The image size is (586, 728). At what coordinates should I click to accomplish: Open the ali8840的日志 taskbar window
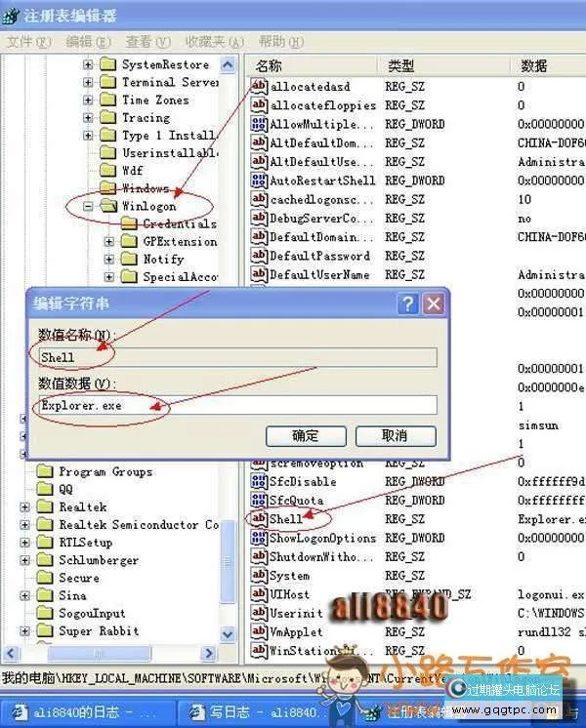click(x=87, y=712)
